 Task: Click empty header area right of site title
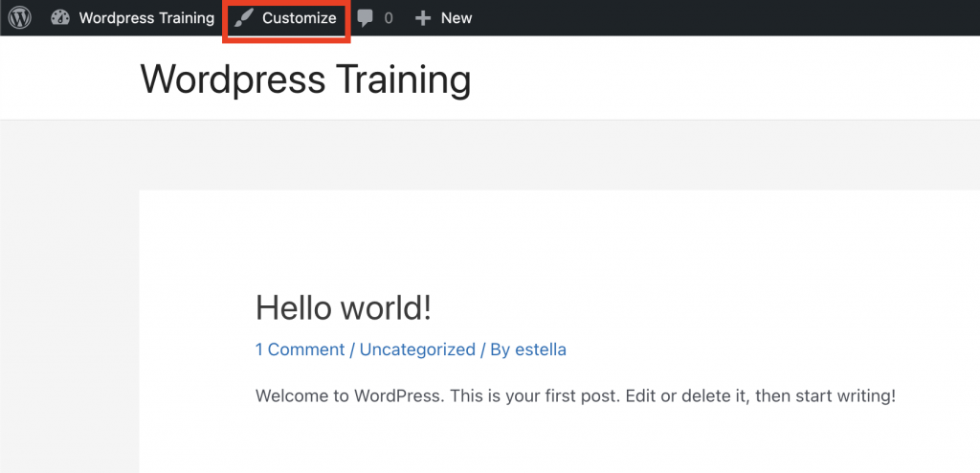(x=719, y=79)
